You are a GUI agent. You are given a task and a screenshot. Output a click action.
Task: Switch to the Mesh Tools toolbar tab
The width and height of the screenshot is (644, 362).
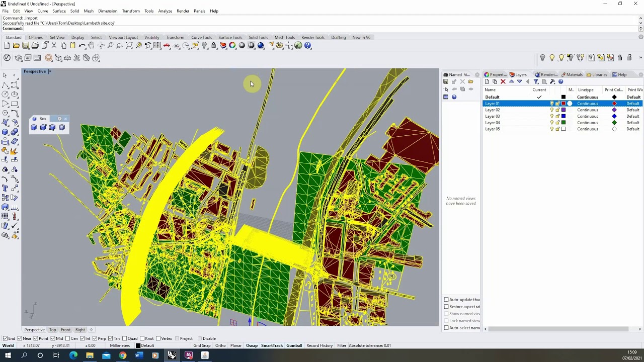(285, 37)
